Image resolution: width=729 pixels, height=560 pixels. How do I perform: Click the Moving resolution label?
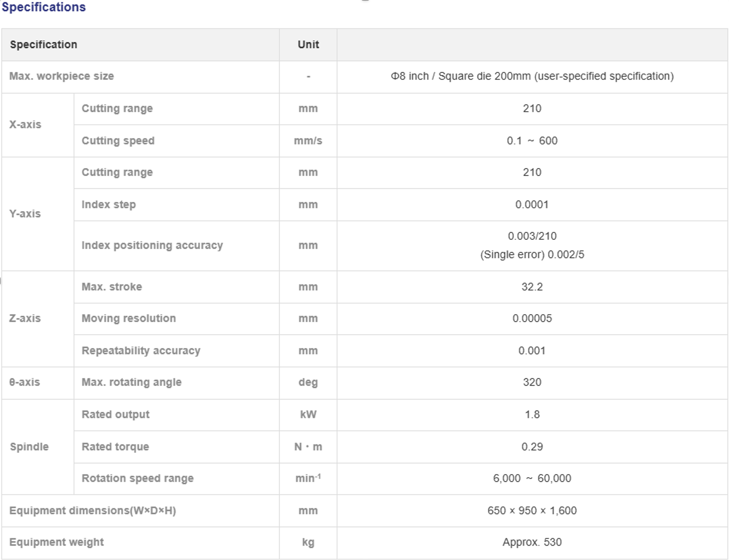point(129,318)
